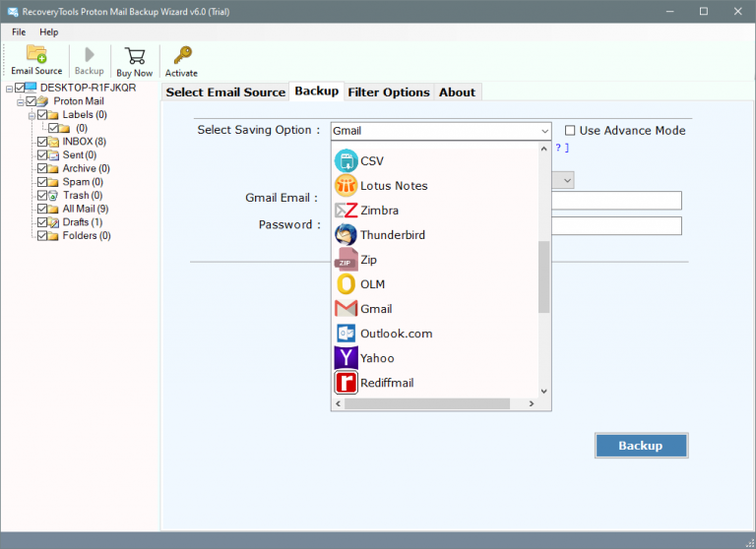The height and width of the screenshot is (549, 756).
Task: Uncheck the Drafts (1) checkbox
Action: (42, 222)
